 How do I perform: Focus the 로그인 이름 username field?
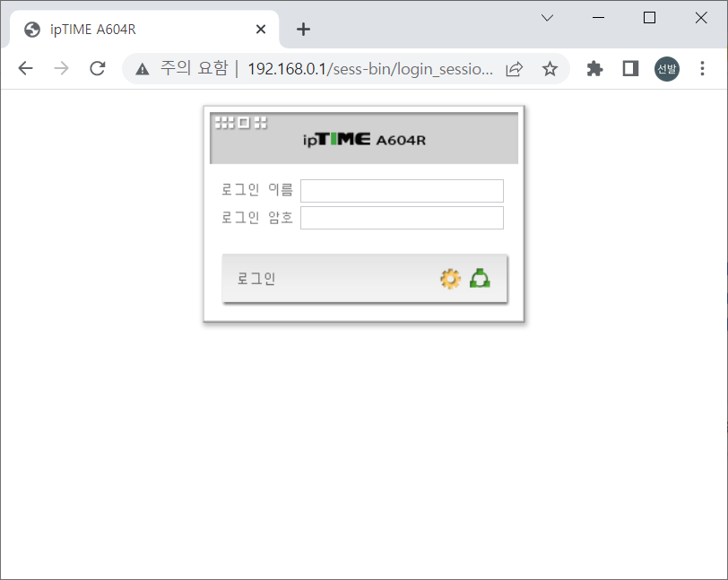click(402, 190)
